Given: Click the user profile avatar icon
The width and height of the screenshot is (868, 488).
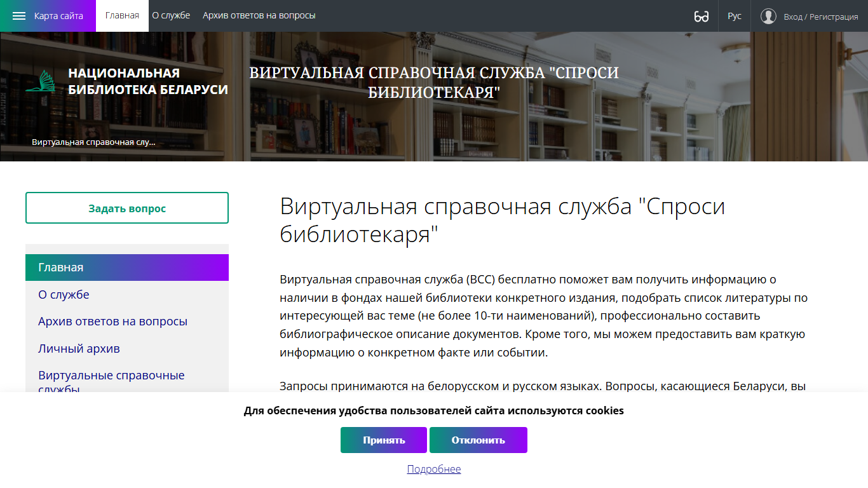Looking at the screenshot, I should click(768, 16).
